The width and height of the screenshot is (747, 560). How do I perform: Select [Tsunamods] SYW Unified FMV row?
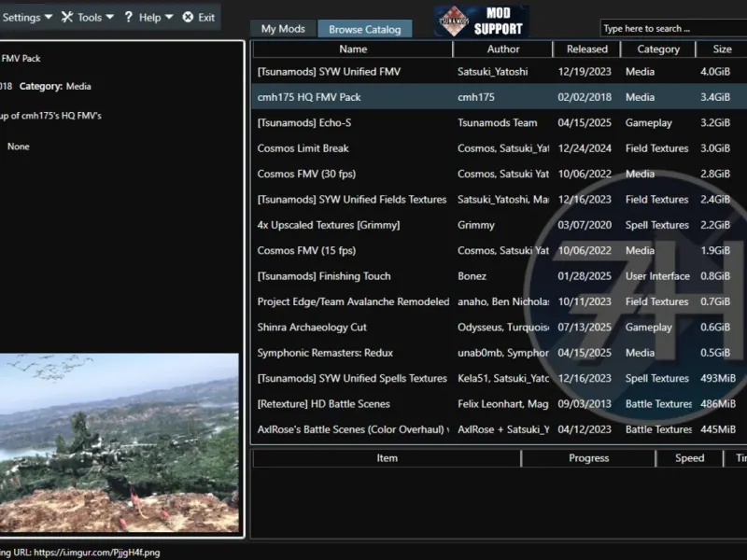(499, 72)
